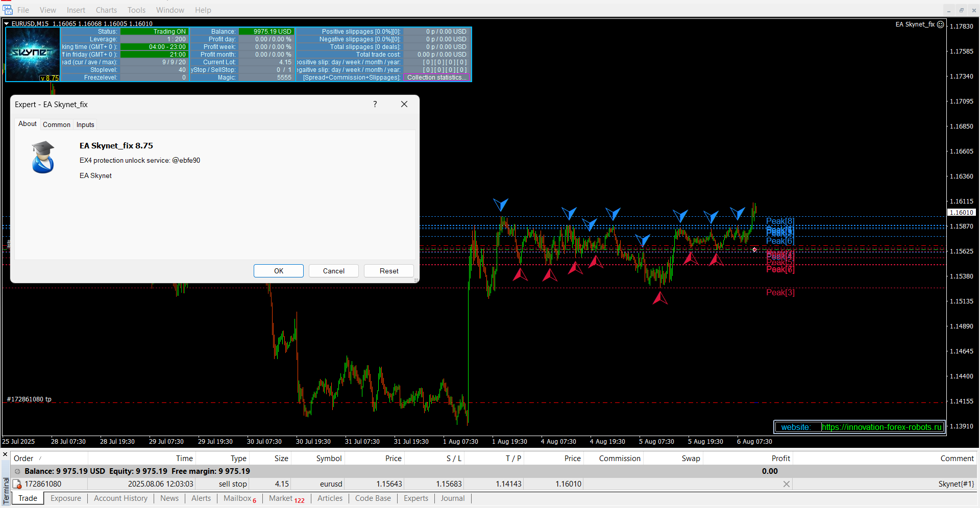Viewport: 980px width, 508px height.
Task: Open the Charts menu
Action: 106,10
